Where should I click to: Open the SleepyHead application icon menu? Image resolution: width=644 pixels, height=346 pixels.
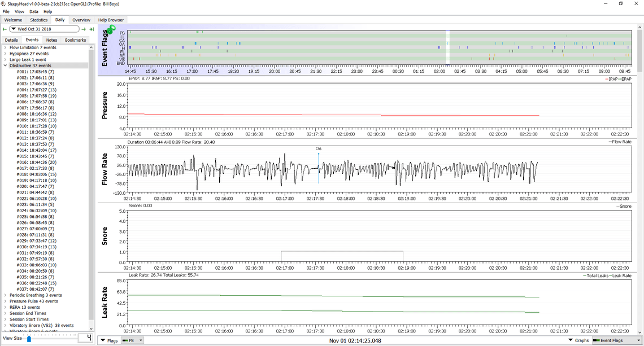pos(4,4)
